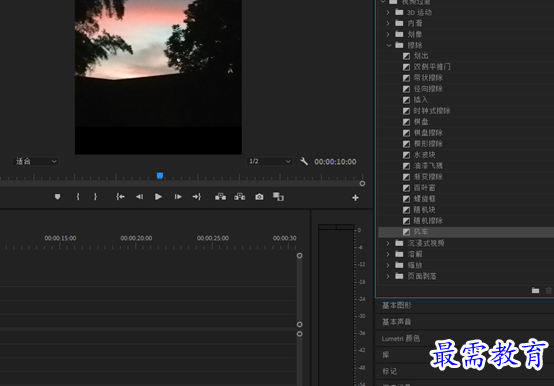Export frame with the camera icon

[x=259, y=197]
